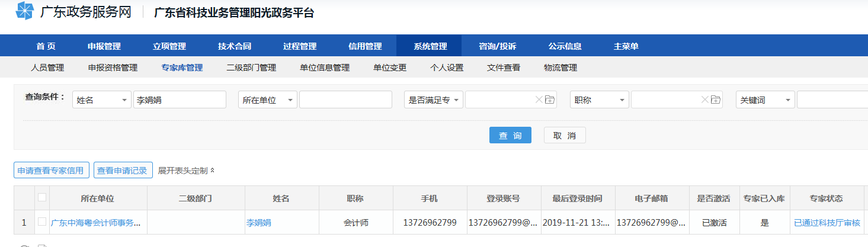868x247 pixels.
Task: Click the 查看申请记录 button
Action: pyautogui.click(x=123, y=171)
